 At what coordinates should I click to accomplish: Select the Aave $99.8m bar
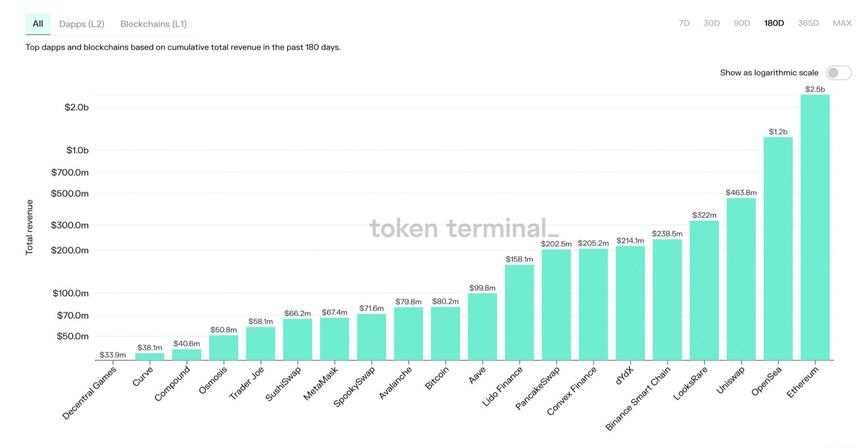[x=482, y=327]
